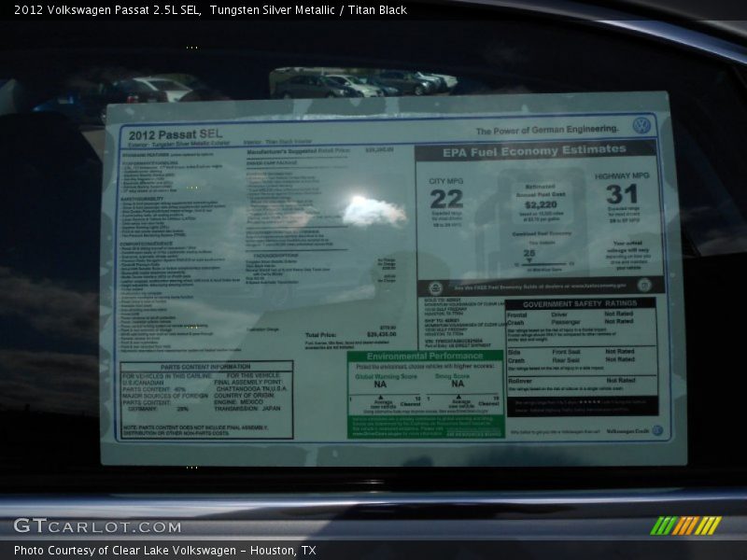Screen dimensions: 747x560
Task: Click the 'EPA Fuel Economy Estimates' header
Action: click(x=534, y=151)
